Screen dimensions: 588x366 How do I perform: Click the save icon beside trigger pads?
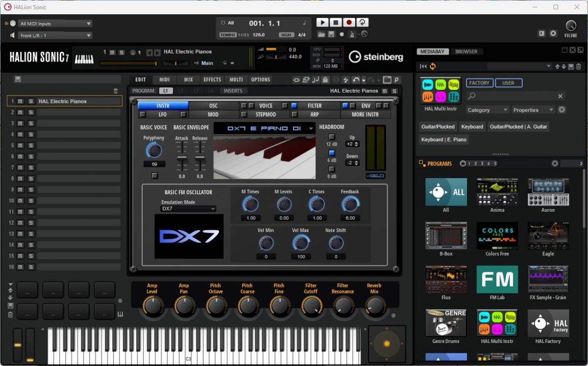coord(10,306)
